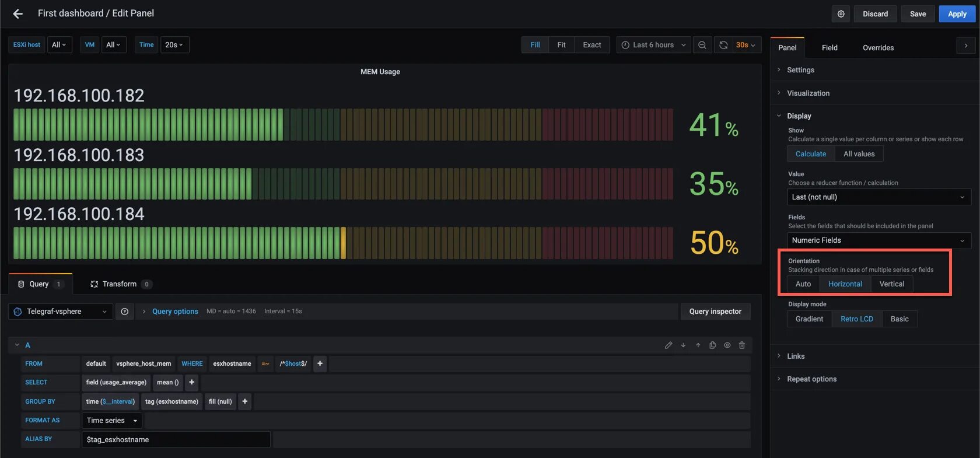Discard panel changes
Screen dimensions: 980x458
[875, 14]
